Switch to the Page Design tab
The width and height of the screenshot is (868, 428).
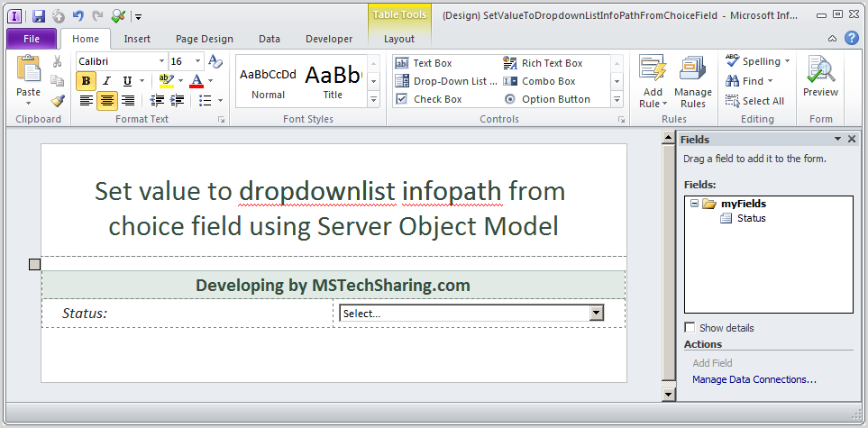coord(205,39)
